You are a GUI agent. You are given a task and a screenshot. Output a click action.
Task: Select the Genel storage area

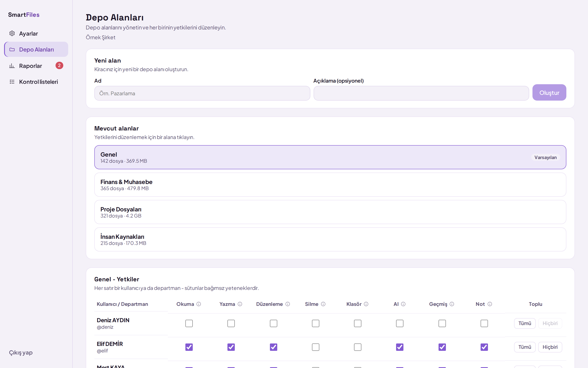coord(330,157)
